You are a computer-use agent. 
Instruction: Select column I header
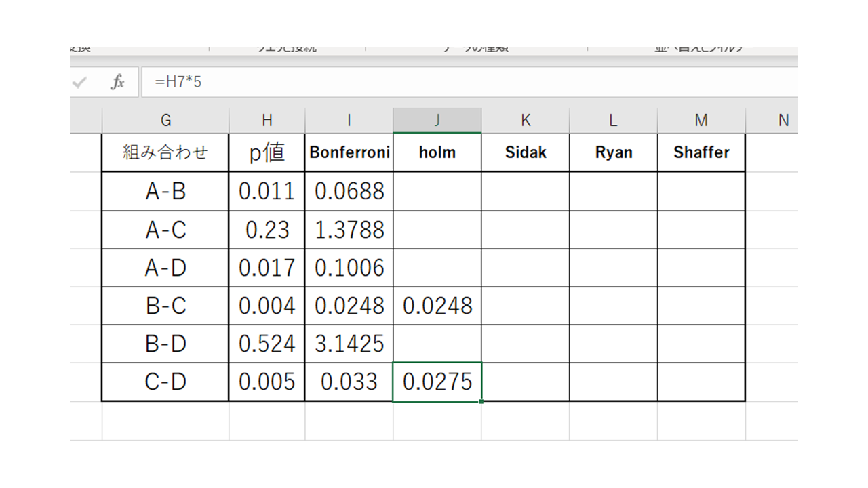349,121
